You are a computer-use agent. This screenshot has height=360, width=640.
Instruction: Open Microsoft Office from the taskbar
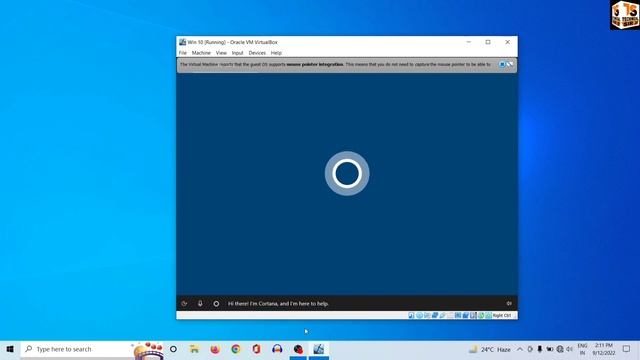tap(256, 349)
